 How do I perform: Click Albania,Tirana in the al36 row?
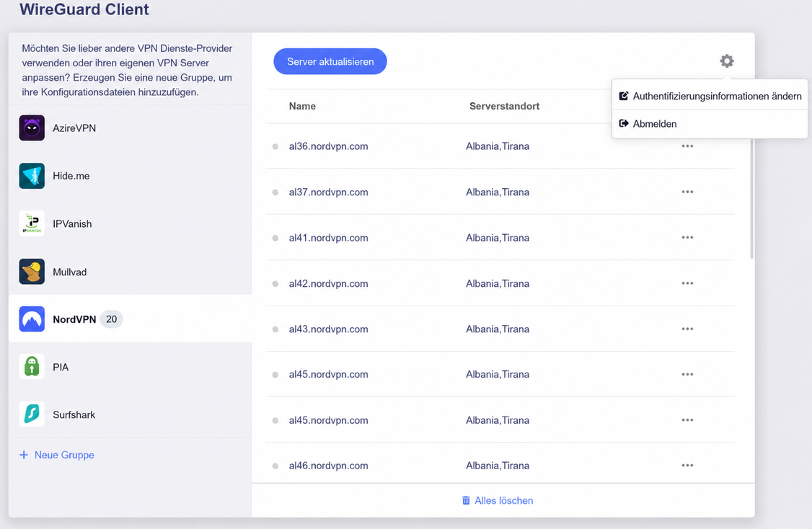tap(498, 146)
